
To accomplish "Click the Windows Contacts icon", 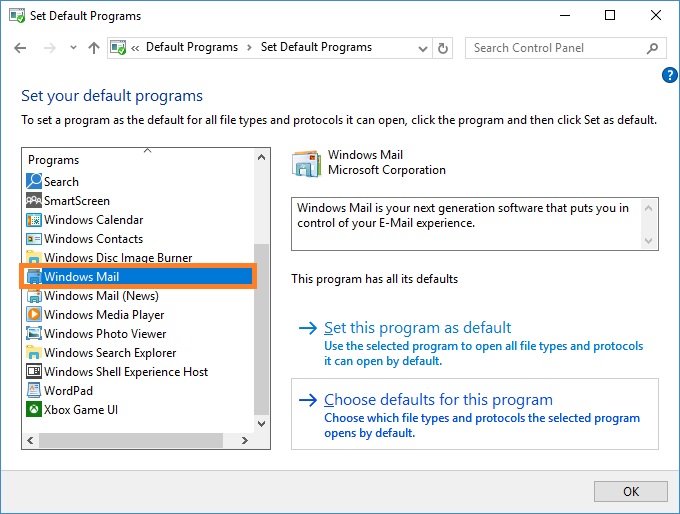I will (34, 239).
